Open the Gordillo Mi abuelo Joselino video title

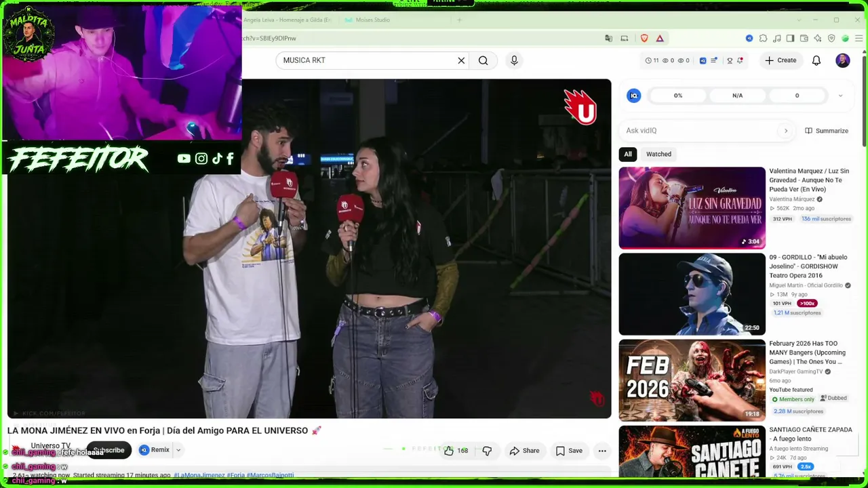pyautogui.click(x=808, y=266)
